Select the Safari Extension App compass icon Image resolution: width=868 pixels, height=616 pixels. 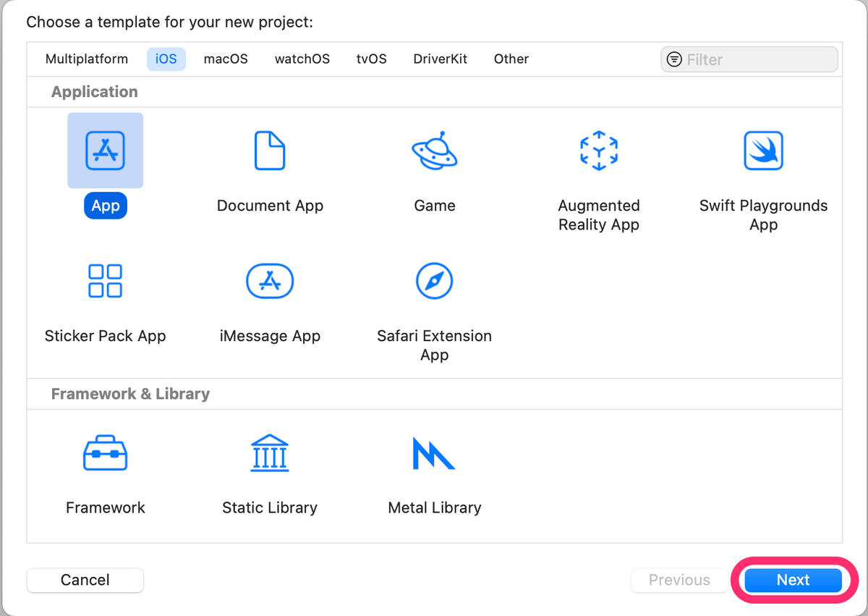coord(435,281)
